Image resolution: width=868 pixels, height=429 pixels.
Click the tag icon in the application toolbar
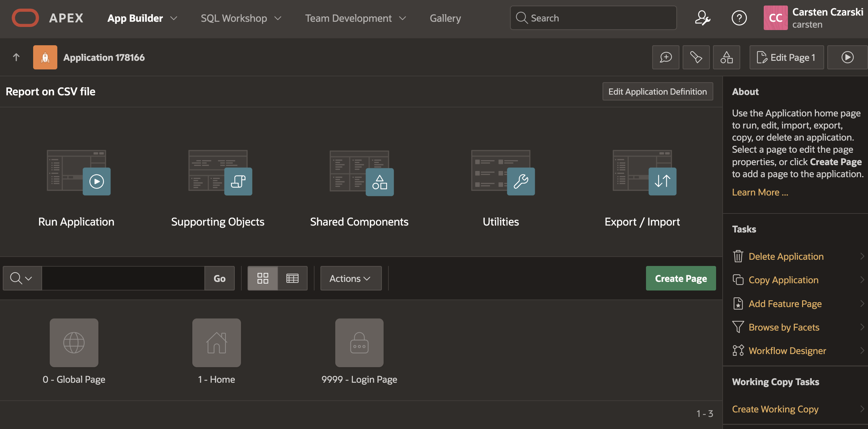click(x=696, y=57)
